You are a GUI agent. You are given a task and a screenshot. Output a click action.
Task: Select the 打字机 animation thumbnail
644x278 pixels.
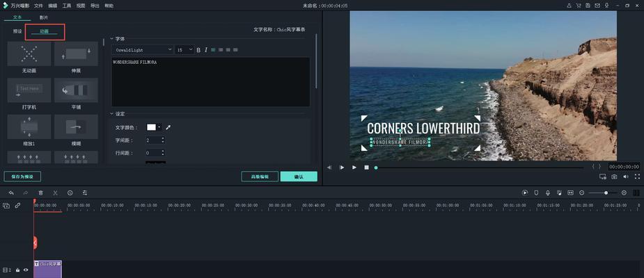pos(29,90)
